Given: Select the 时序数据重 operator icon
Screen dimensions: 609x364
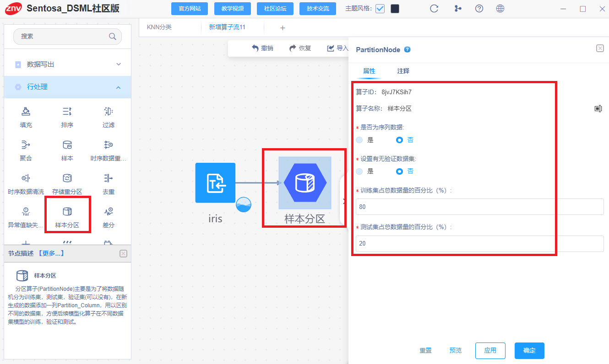Looking at the screenshot, I should pos(108,145).
